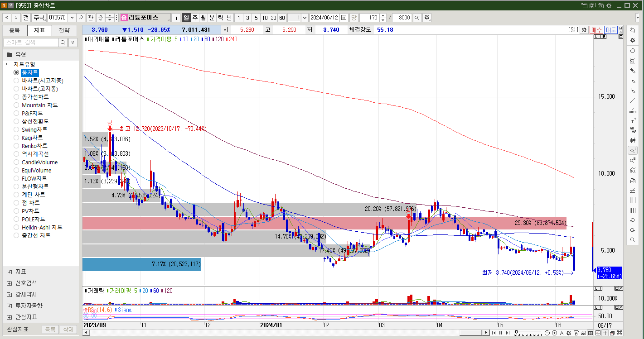The width and height of the screenshot is (644, 339).
Task: Click the red 매수 buy button
Action: [x=596, y=30]
